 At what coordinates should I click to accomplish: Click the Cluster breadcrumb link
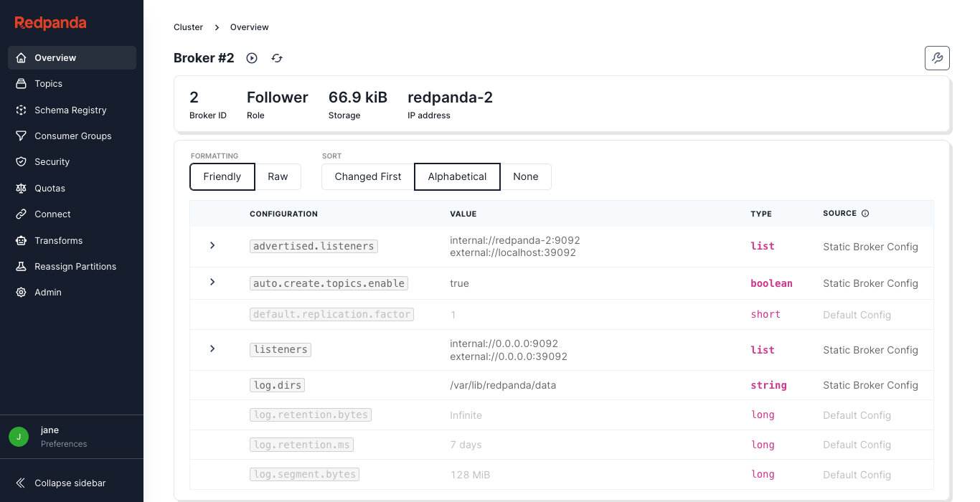pyautogui.click(x=188, y=27)
